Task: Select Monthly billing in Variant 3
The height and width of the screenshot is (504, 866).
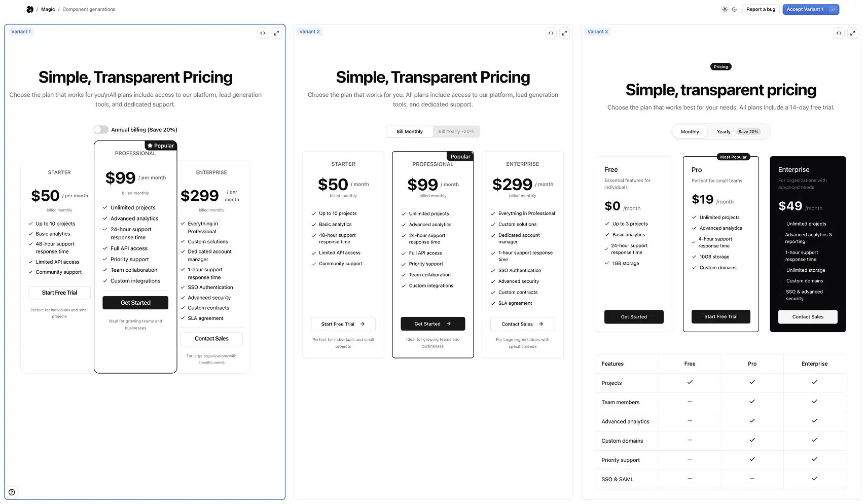Action: (690, 132)
